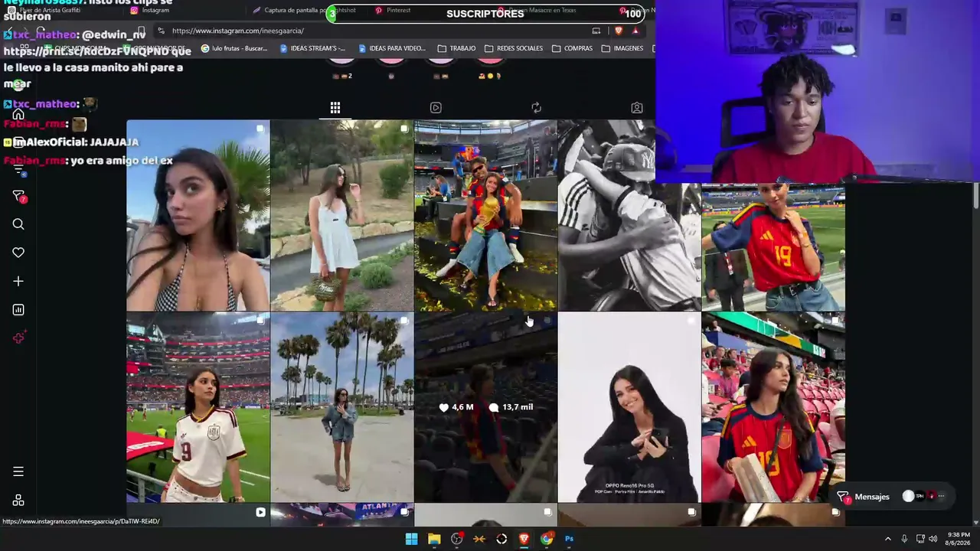
Task: Open the trophy couple stadium post
Action: pos(485,215)
